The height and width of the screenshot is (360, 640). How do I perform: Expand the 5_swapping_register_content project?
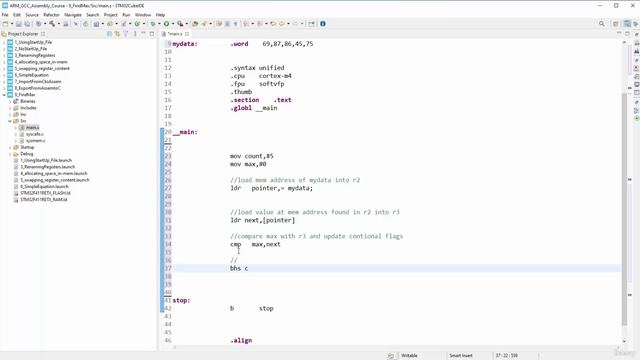tap(4, 68)
